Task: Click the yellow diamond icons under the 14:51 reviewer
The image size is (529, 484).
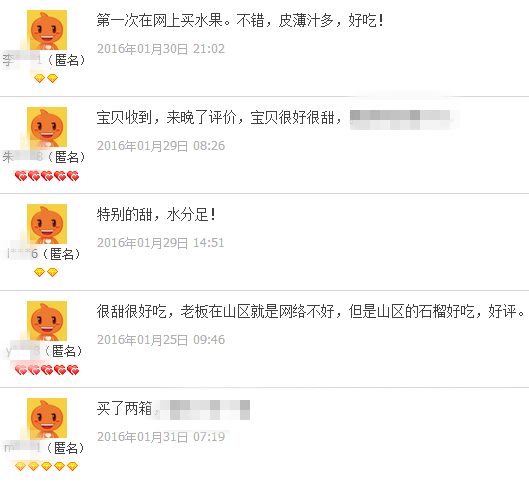Action: point(46,272)
